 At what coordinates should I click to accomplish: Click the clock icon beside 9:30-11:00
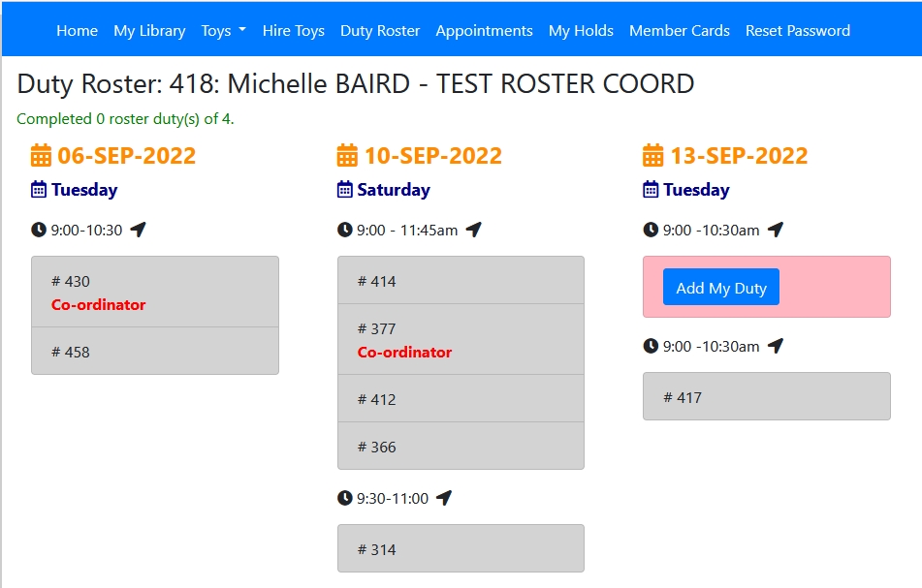tap(344, 498)
